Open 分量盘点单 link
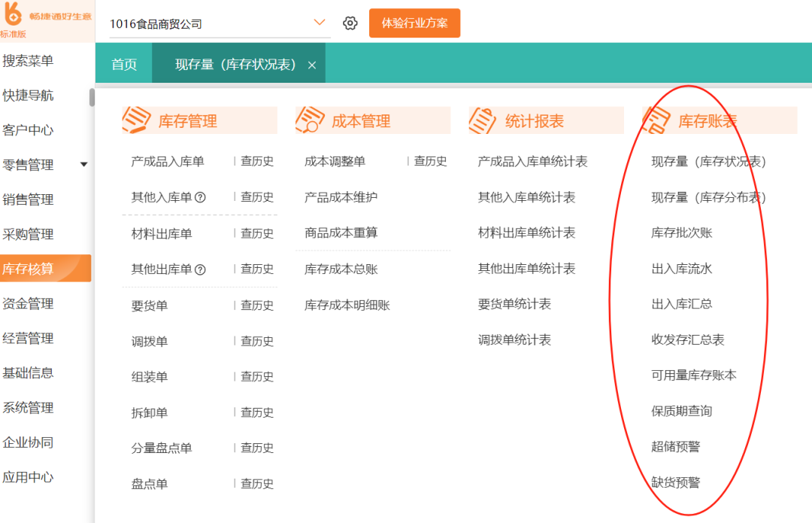 pyautogui.click(x=162, y=449)
